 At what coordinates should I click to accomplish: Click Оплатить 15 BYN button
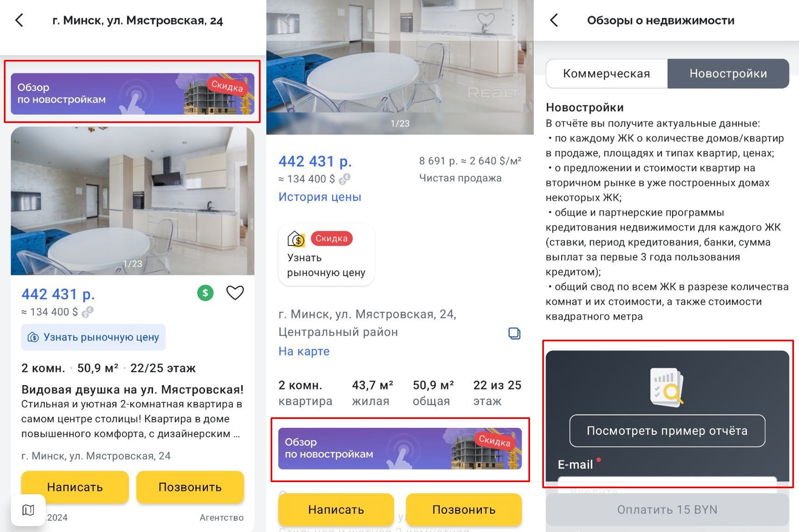point(667,509)
